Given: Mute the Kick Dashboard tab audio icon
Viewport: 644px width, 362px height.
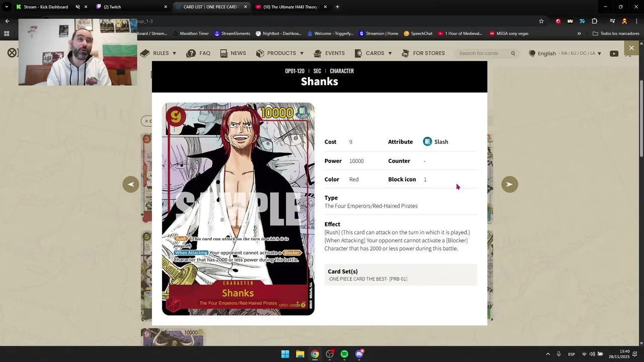Looking at the screenshot, I should click(77, 7).
